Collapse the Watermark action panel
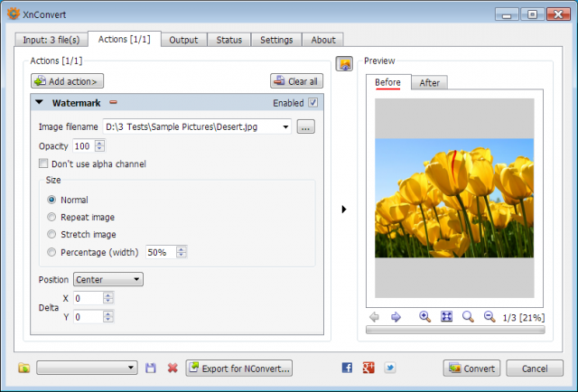The width and height of the screenshot is (578, 392). tap(39, 103)
